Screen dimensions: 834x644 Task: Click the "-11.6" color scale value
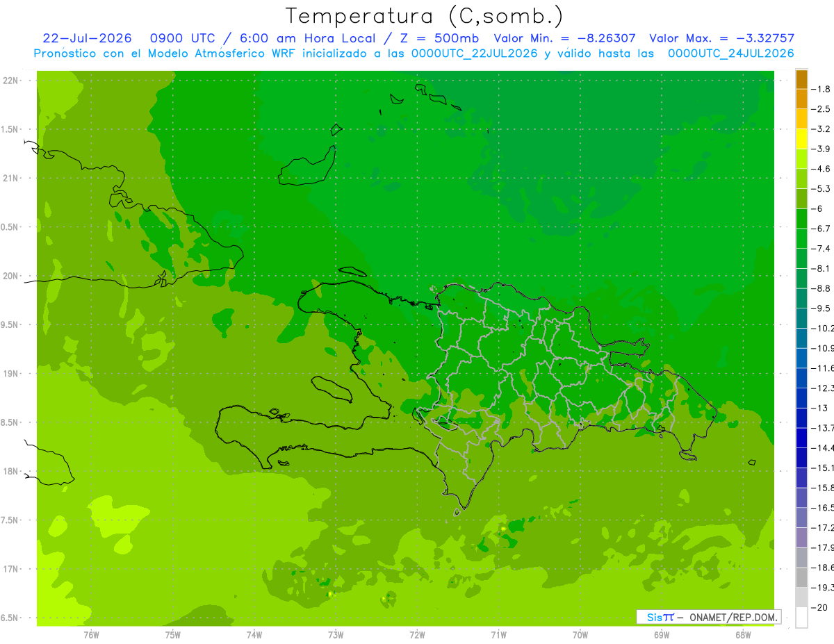[x=822, y=368]
